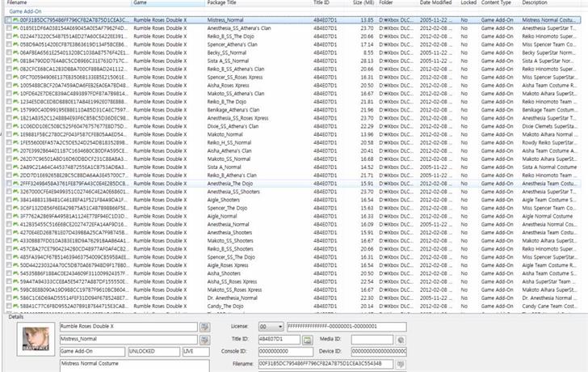Image resolution: width=588 pixels, height=372 pixels.
Task: Sort by the Filename column header
Action: [x=68, y=2]
